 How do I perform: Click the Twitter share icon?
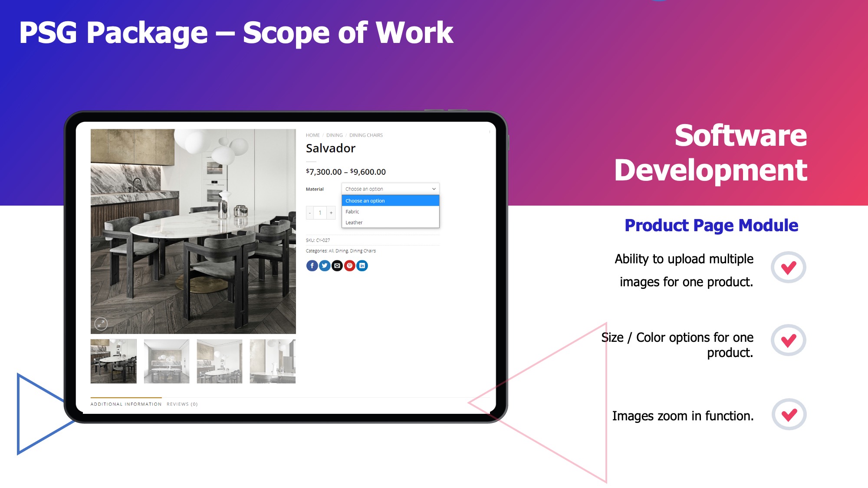pos(324,265)
